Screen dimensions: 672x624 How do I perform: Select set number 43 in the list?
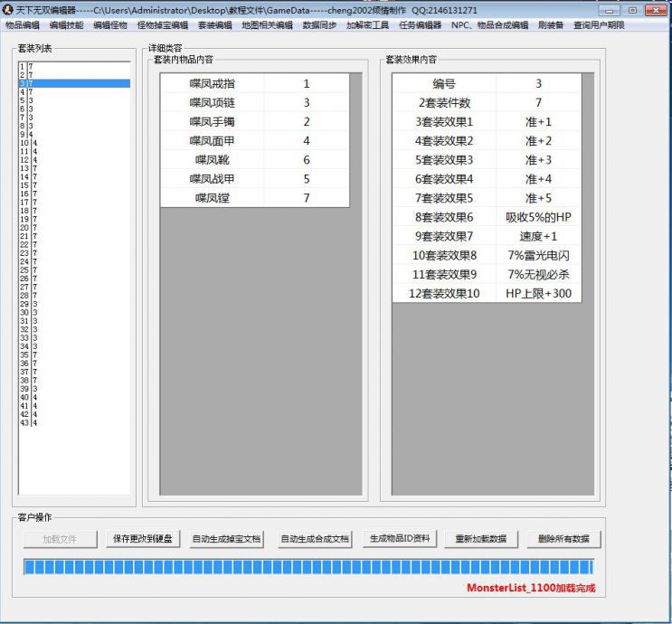(74, 422)
